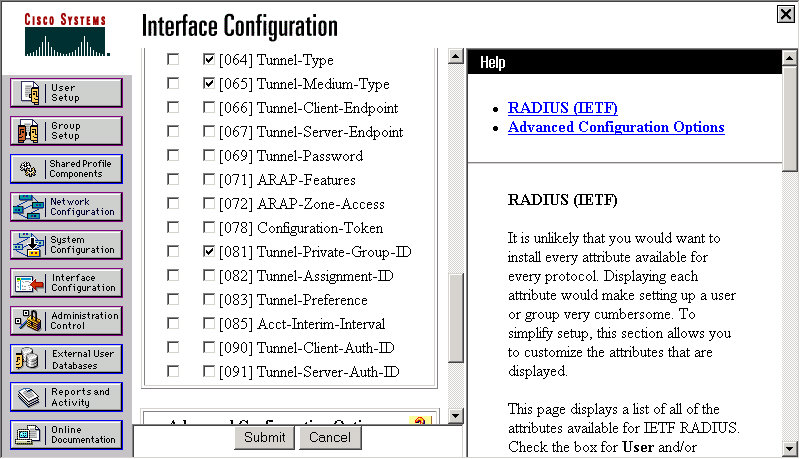This screenshot has width=800, height=459.
Task: Check user box for [064] Tunnel-Type
Action: (173, 59)
